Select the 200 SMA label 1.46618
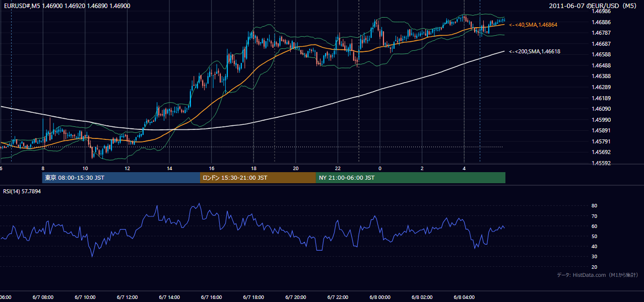Screen dimensions: 644x302 pyautogui.click(x=534, y=51)
